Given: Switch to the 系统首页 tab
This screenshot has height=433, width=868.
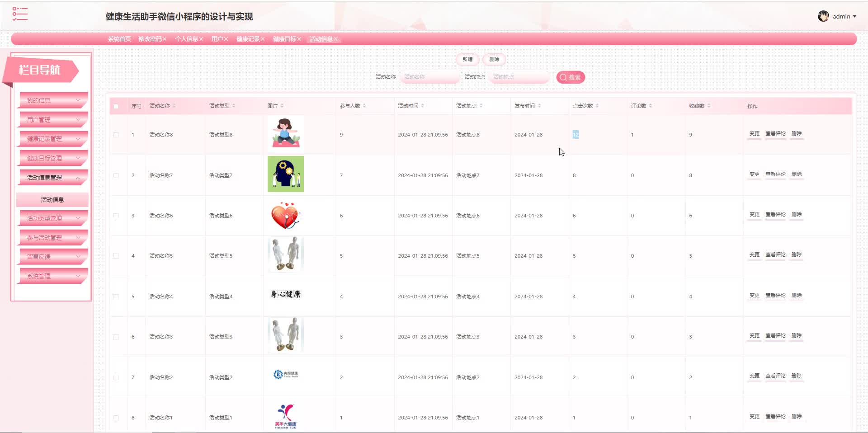Looking at the screenshot, I should 119,39.
